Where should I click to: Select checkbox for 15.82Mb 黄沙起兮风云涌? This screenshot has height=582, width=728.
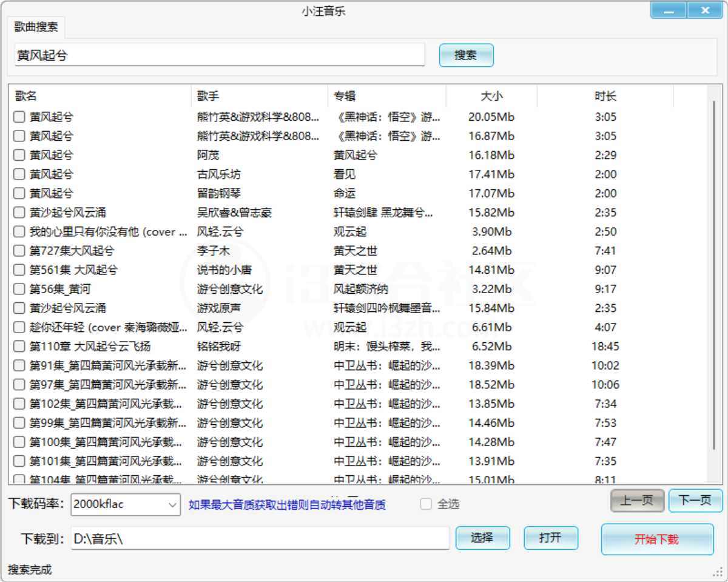19,212
